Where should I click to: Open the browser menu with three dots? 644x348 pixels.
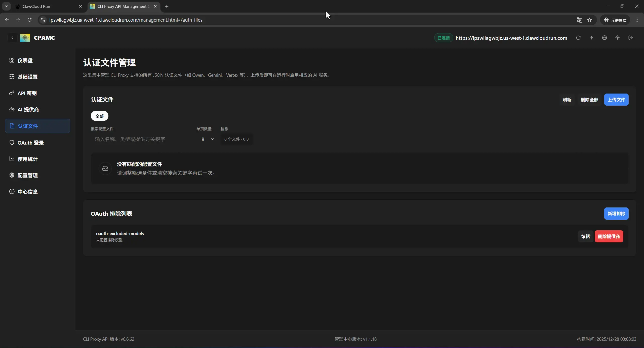pos(637,20)
